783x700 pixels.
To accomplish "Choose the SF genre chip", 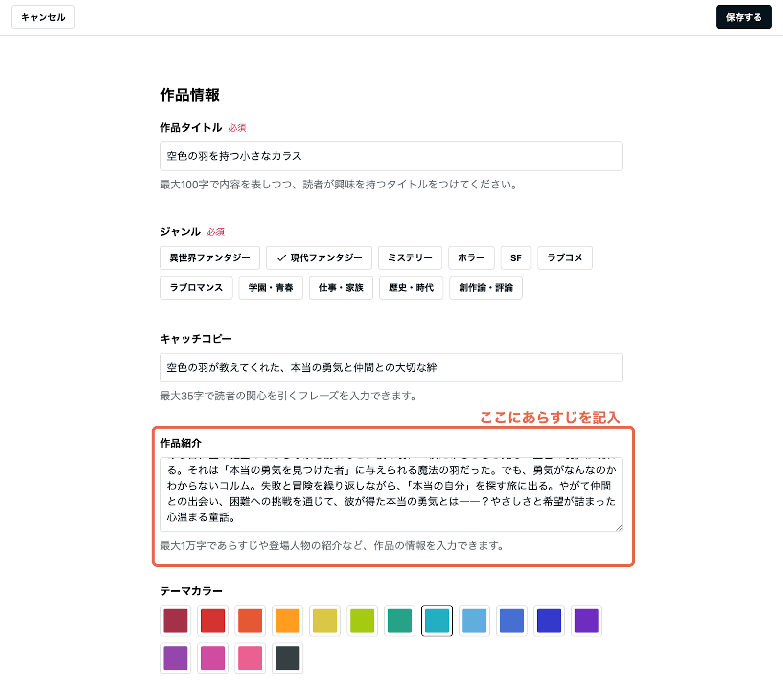I will [516, 258].
